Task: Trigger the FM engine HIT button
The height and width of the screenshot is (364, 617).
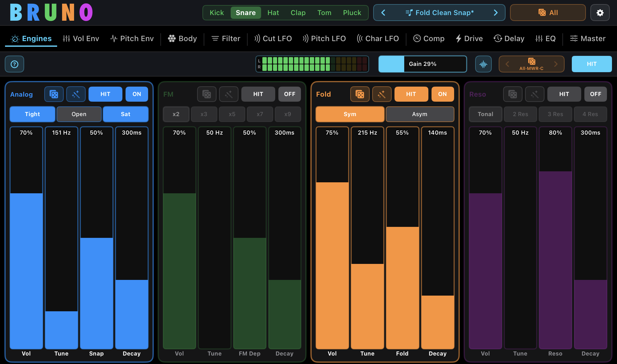Action: click(258, 94)
